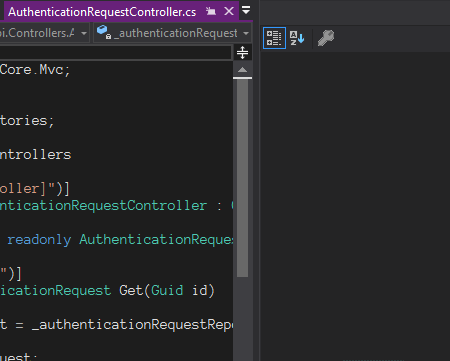Screen dimensions: 450x361
Task: Click the _authenticationRequestRep identifier in code
Action: tap(133, 324)
